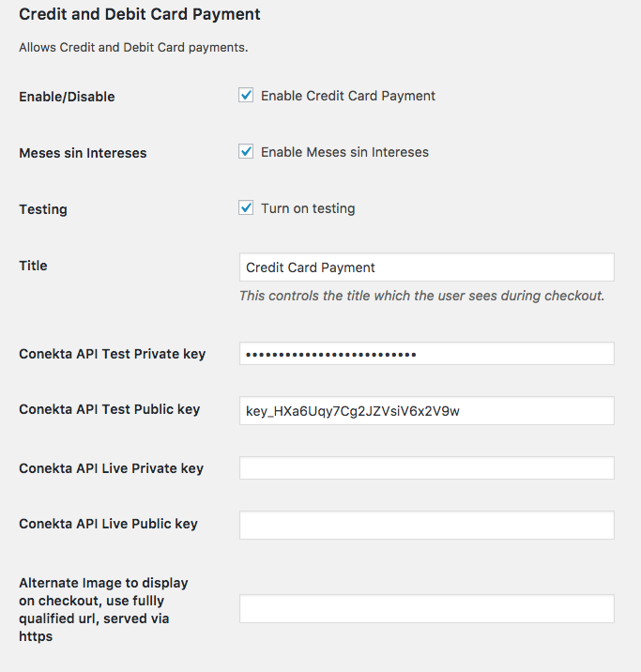The height and width of the screenshot is (672, 641).
Task: Click the "Turn on testing" label text
Action: (x=308, y=208)
